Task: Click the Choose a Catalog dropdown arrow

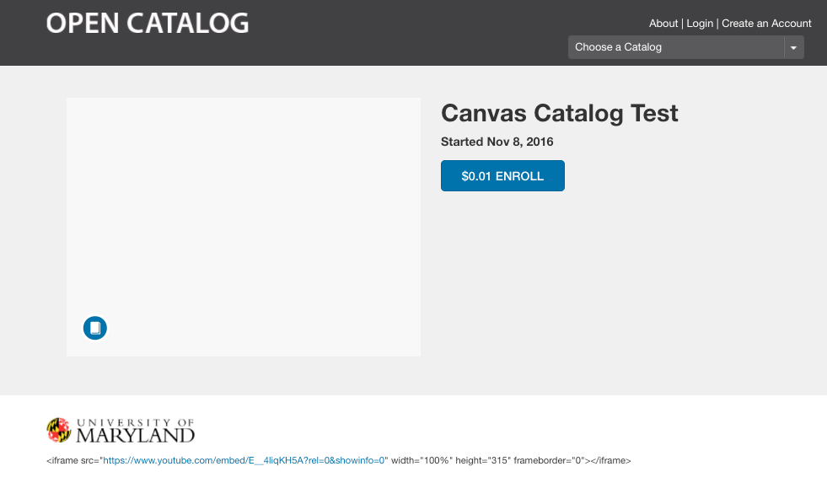Action: coord(793,47)
